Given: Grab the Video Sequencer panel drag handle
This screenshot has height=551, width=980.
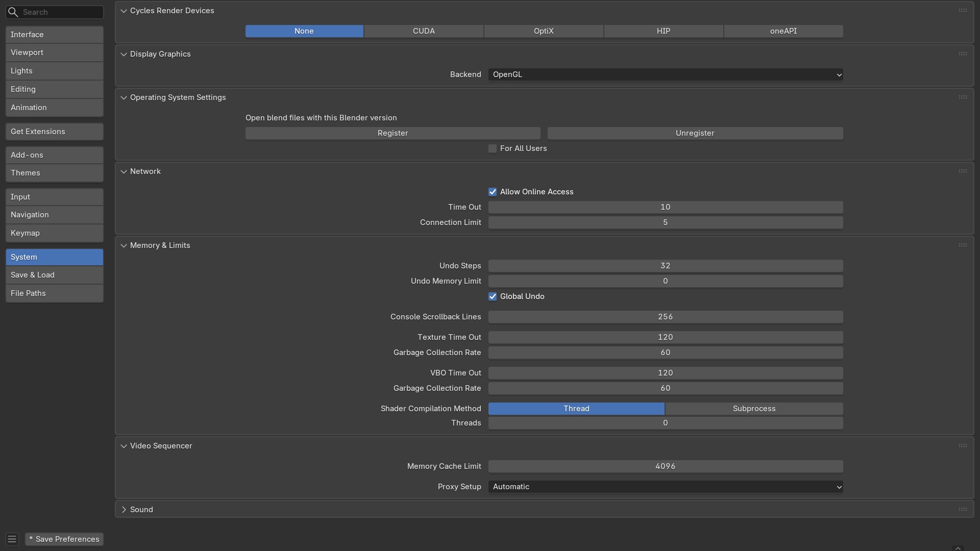Looking at the screenshot, I should coord(963,446).
